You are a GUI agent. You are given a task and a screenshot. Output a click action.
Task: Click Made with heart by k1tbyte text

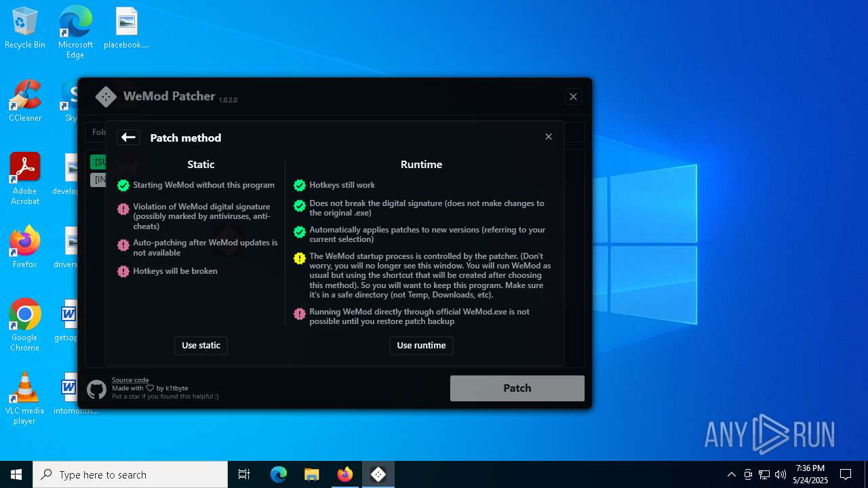[150, 388]
